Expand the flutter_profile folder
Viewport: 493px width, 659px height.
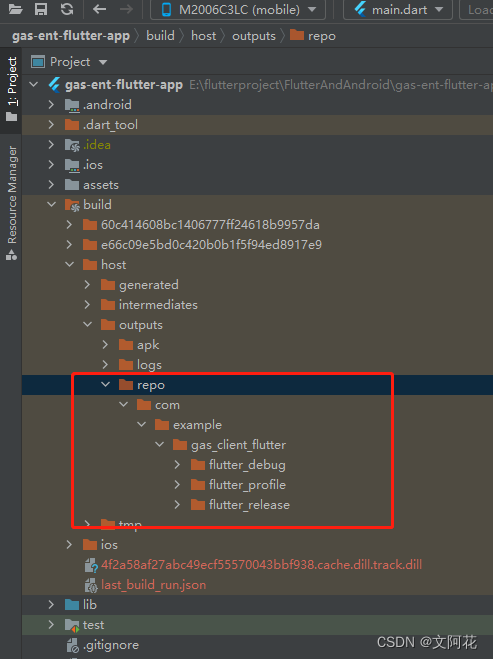[x=177, y=485]
